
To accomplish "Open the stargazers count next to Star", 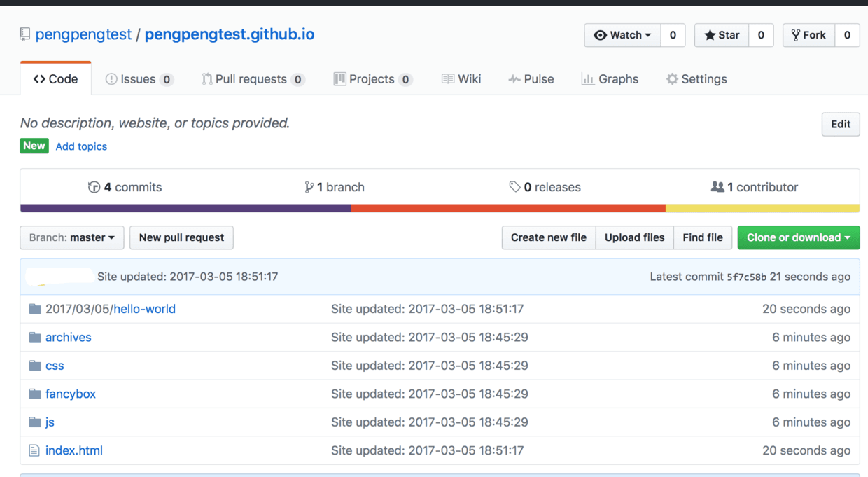I will pos(761,35).
